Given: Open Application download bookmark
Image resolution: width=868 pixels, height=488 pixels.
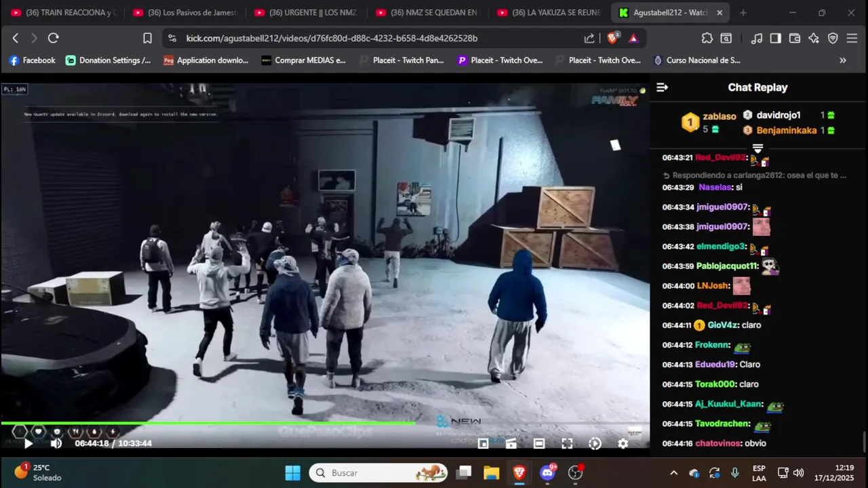Looking at the screenshot, I should (x=206, y=60).
